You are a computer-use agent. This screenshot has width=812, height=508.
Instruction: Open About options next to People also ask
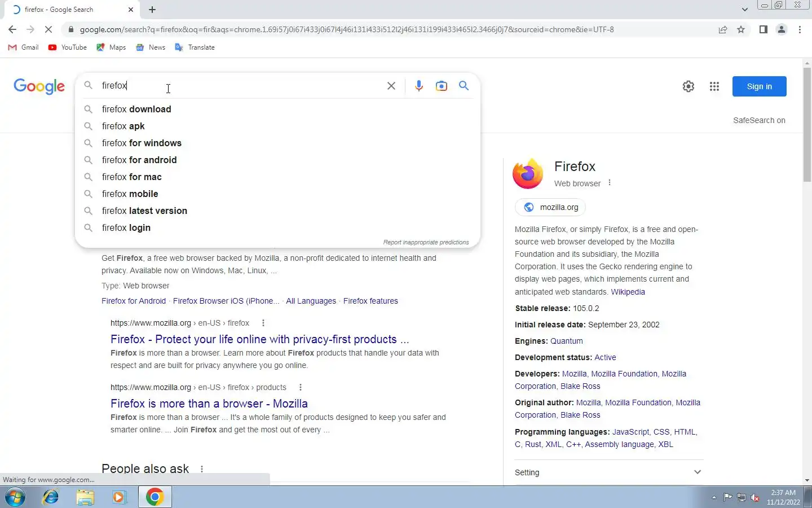click(202, 469)
